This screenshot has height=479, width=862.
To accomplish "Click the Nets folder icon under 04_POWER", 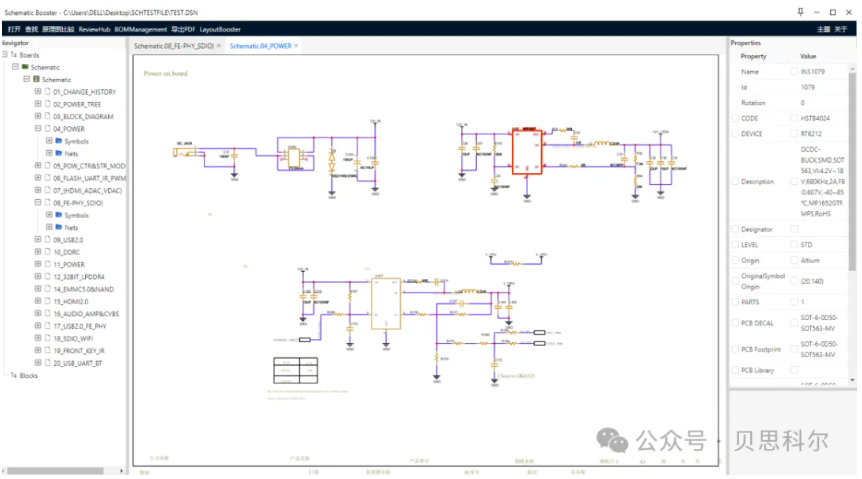I will pyautogui.click(x=59, y=153).
